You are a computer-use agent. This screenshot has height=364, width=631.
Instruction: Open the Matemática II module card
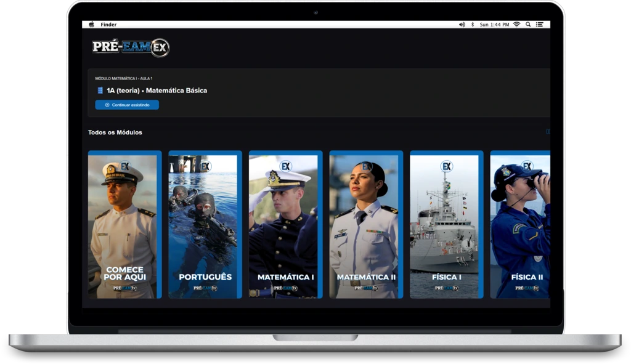[366, 225]
